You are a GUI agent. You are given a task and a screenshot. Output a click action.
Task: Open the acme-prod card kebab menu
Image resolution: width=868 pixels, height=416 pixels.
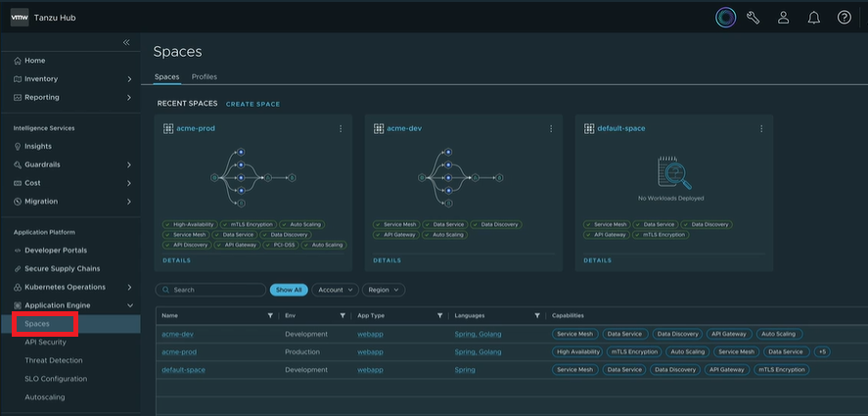[x=341, y=128]
